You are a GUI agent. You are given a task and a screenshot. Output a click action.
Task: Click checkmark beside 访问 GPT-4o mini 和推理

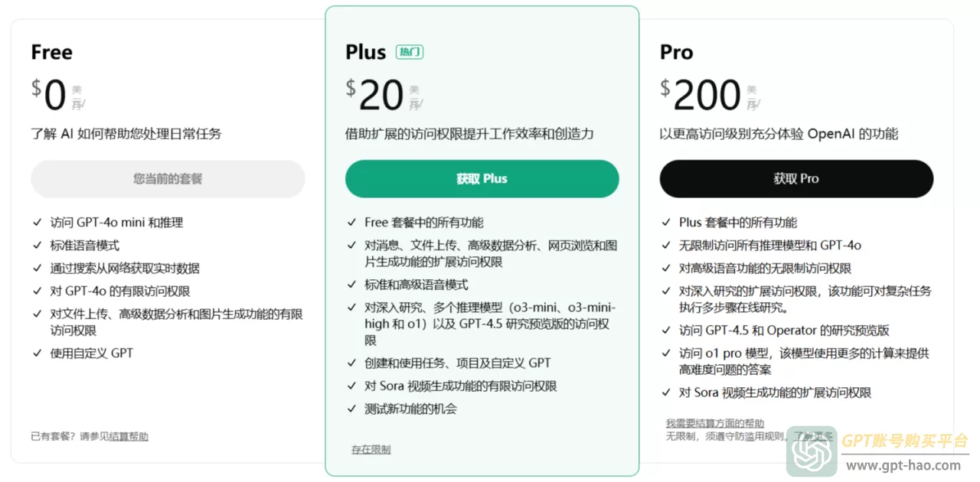pyautogui.click(x=37, y=223)
